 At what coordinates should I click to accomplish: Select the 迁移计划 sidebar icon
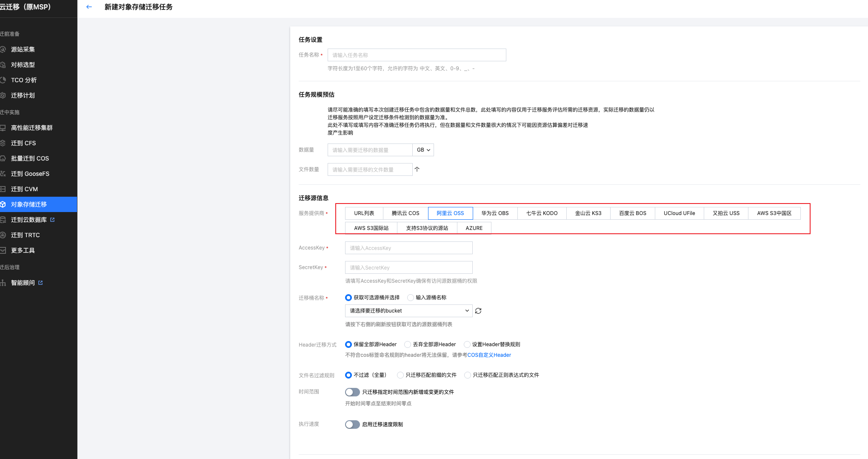point(23,95)
